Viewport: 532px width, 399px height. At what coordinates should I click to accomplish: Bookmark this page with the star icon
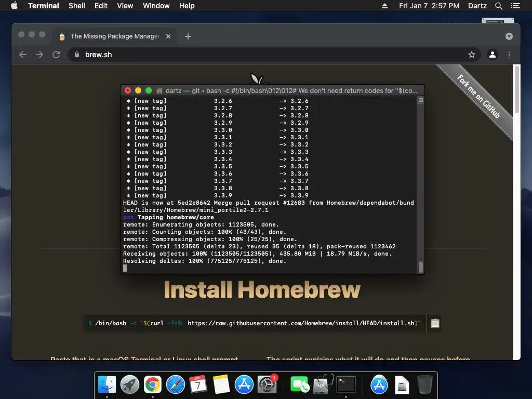pyautogui.click(x=472, y=55)
